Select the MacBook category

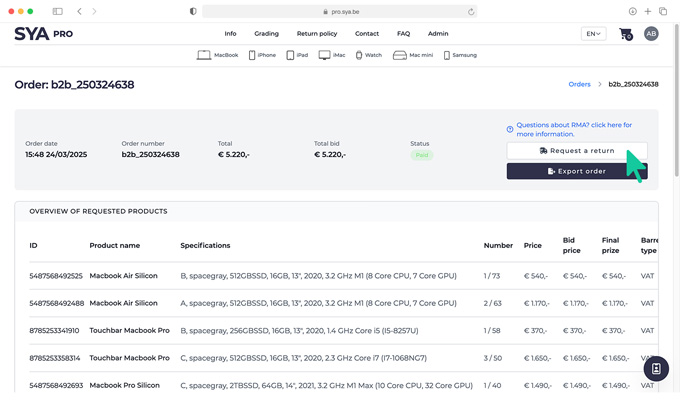tap(217, 55)
